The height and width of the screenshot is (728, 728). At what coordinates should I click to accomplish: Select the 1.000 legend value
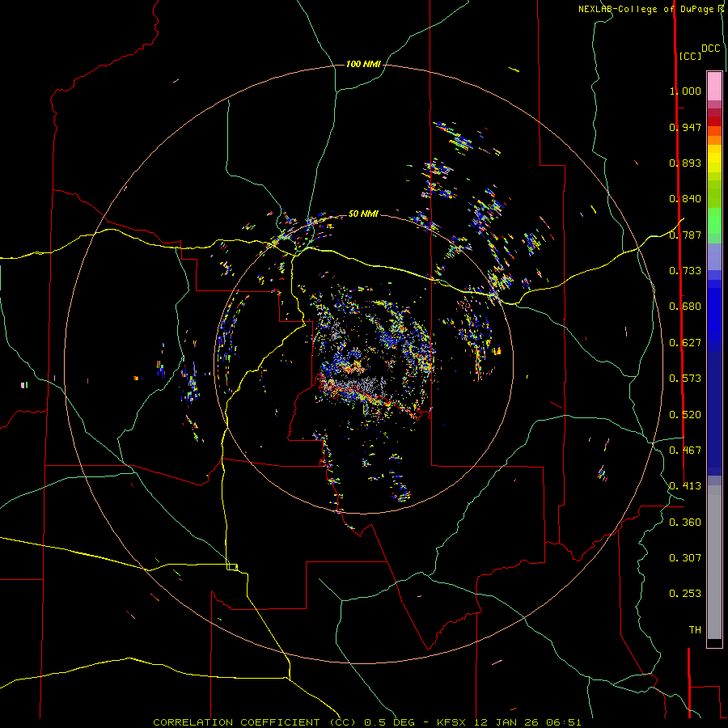coord(685,91)
